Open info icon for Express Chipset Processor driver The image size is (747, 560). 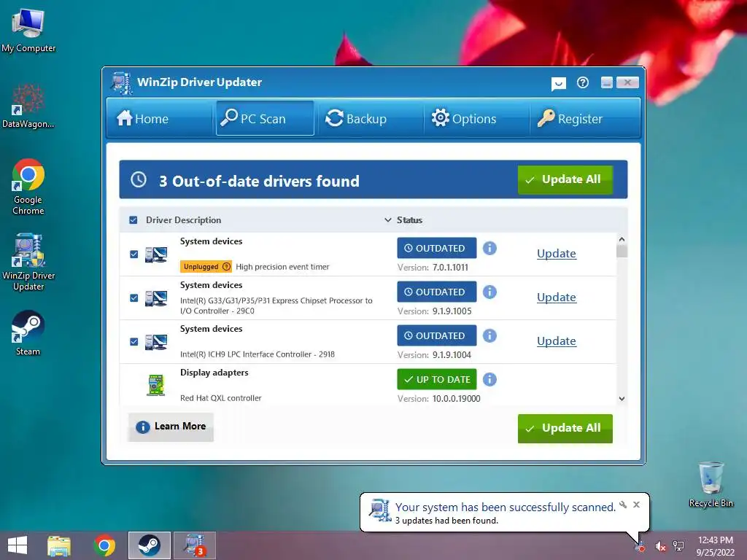489,292
